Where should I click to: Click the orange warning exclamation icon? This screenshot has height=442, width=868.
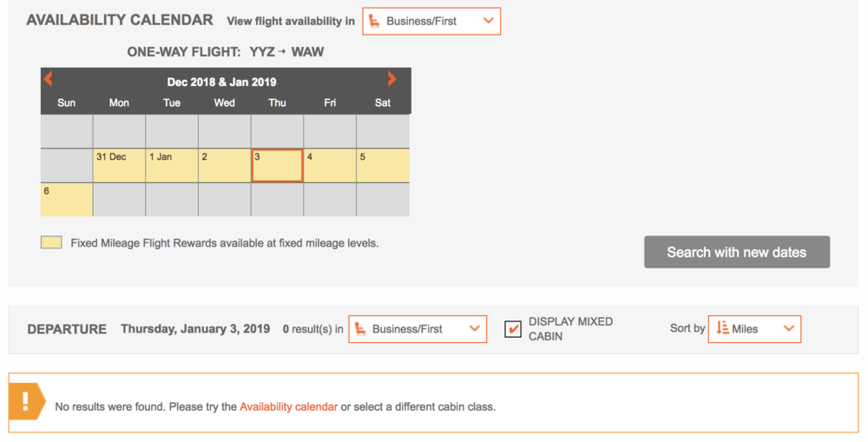(26, 401)
